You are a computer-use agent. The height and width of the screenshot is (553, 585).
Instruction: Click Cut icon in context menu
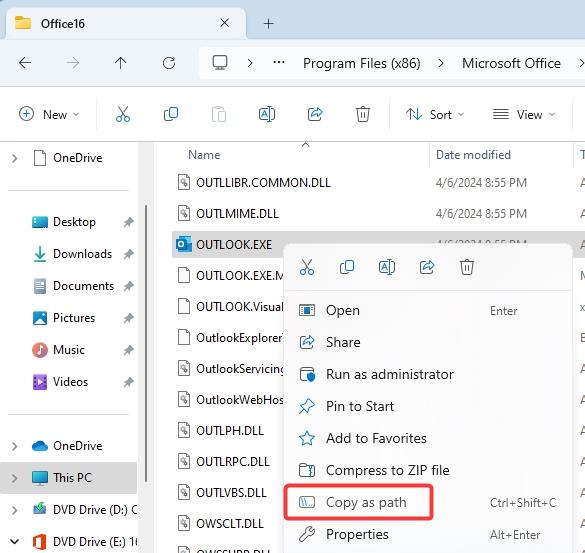click(x=307, y=267)
